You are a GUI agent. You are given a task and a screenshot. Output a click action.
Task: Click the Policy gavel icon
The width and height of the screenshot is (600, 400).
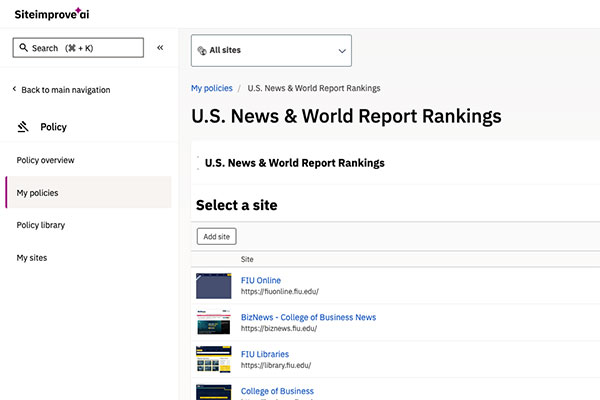[23, 127]
